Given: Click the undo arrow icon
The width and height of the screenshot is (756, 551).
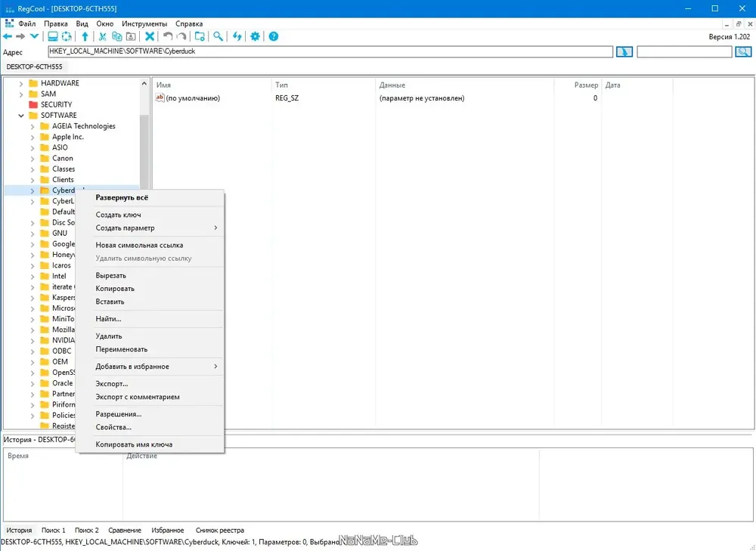Looking at the screenshot, I should [x=167, y=36].
